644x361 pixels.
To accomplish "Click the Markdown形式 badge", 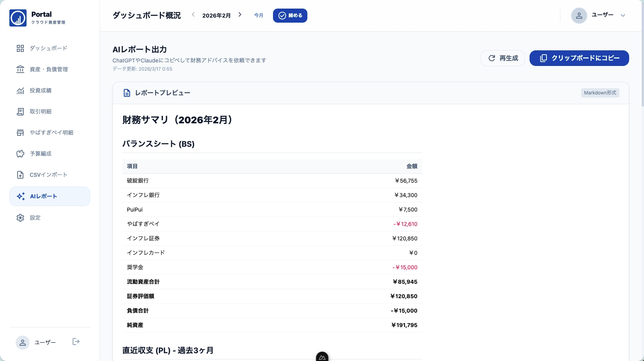I will click(600, 93).
